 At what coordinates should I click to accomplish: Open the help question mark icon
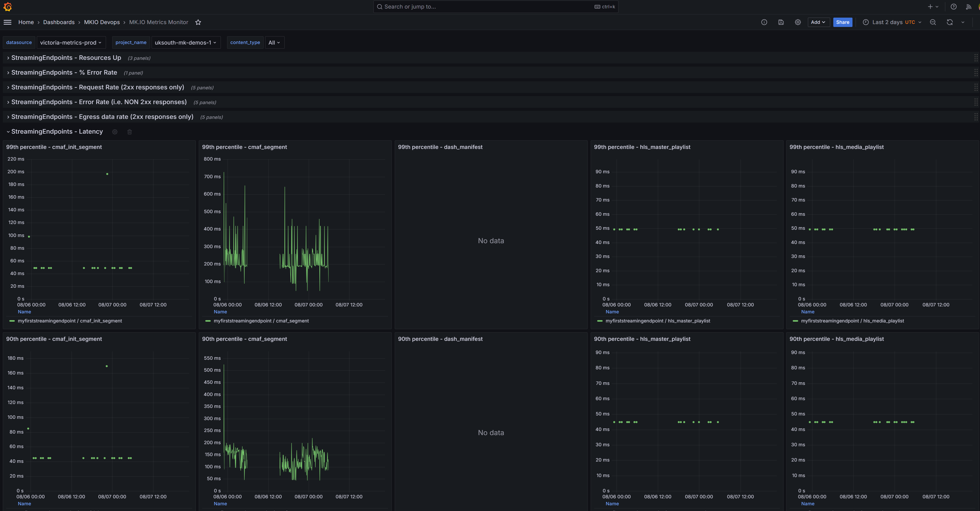click(954, 7)
